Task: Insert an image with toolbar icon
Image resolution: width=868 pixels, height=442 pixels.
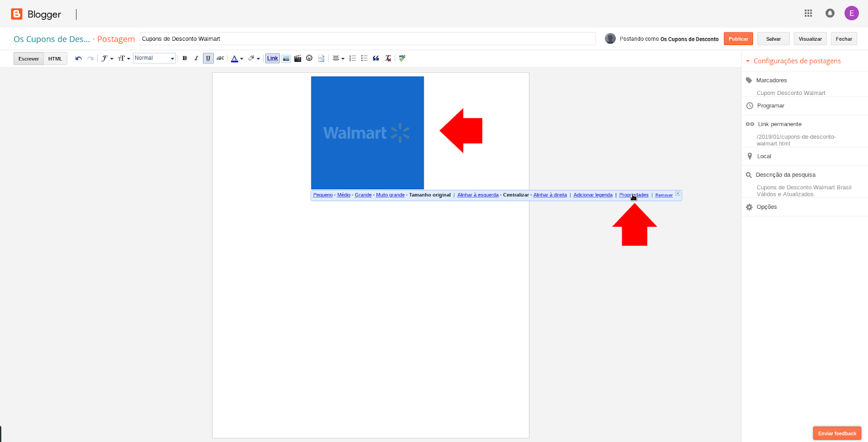Action: pyautogui.click(x=286, y=59)
